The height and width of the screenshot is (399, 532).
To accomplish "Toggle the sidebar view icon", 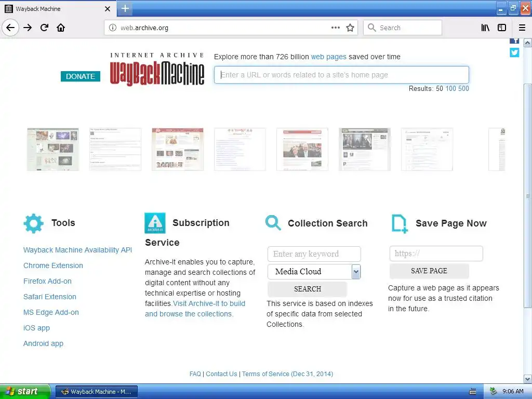I will coord(502,28).
